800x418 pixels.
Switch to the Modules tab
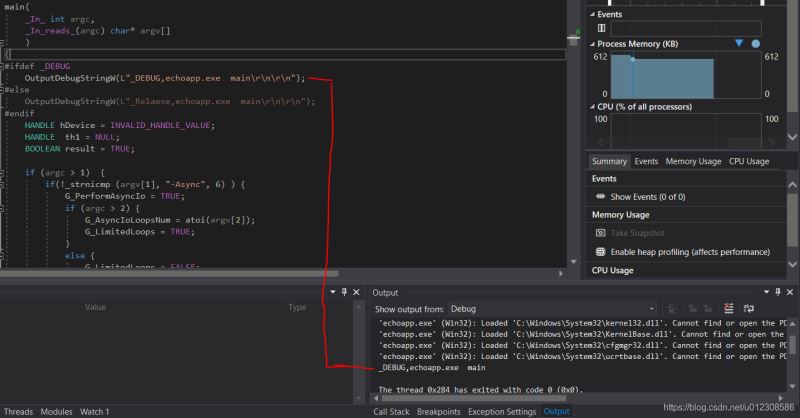(56, 411)
